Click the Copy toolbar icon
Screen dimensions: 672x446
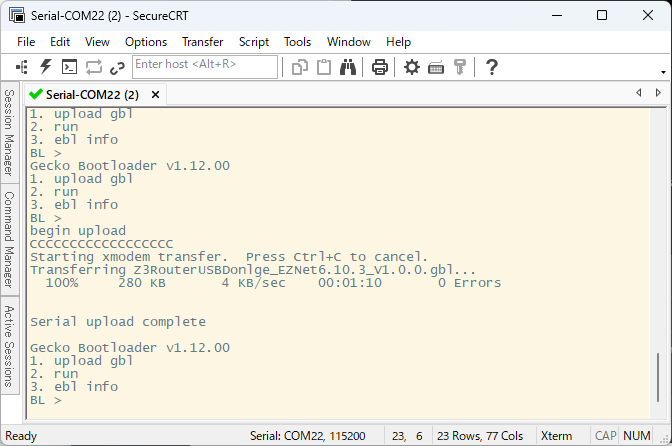(300, 67)
